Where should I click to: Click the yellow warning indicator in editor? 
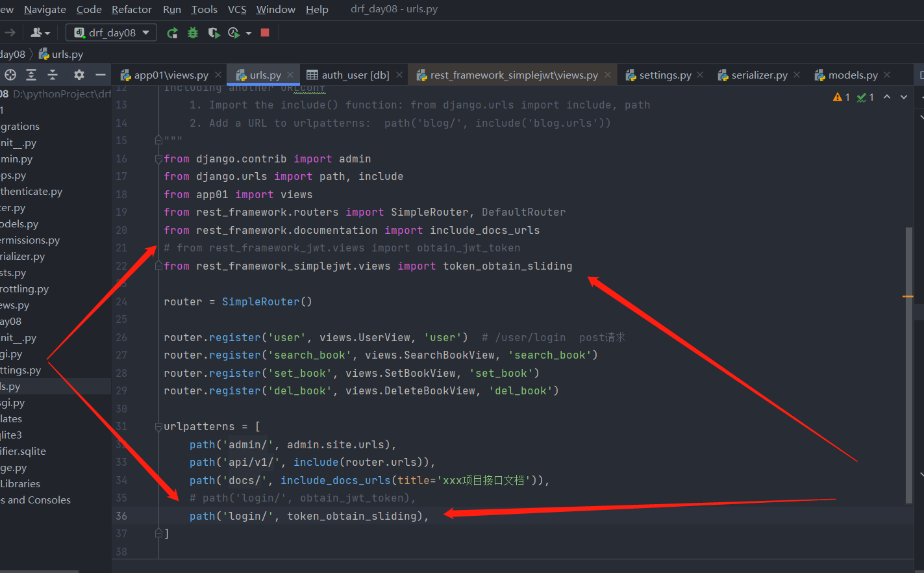(x=842, y=97)
